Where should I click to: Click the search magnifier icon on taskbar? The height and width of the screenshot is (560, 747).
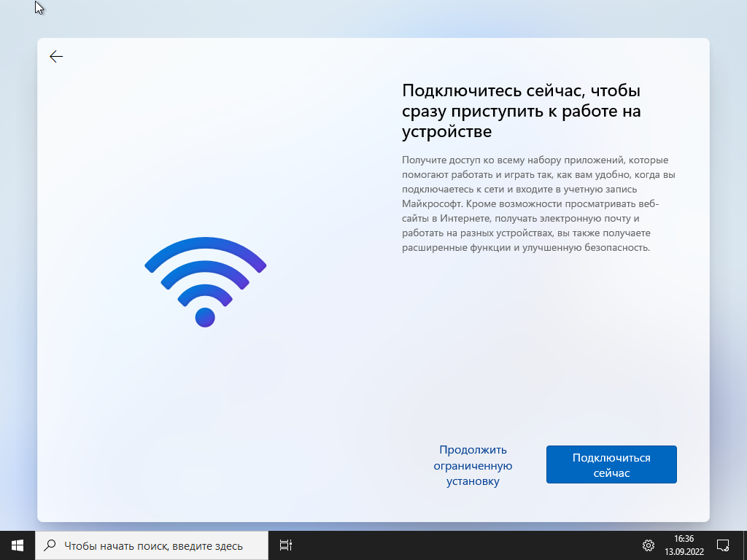click(50, 545)
